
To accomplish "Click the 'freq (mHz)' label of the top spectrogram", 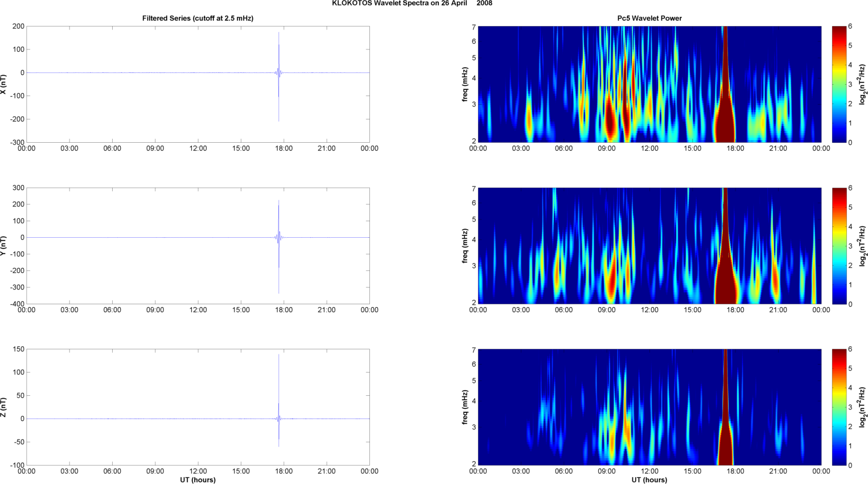I will [x=465, y=84].
